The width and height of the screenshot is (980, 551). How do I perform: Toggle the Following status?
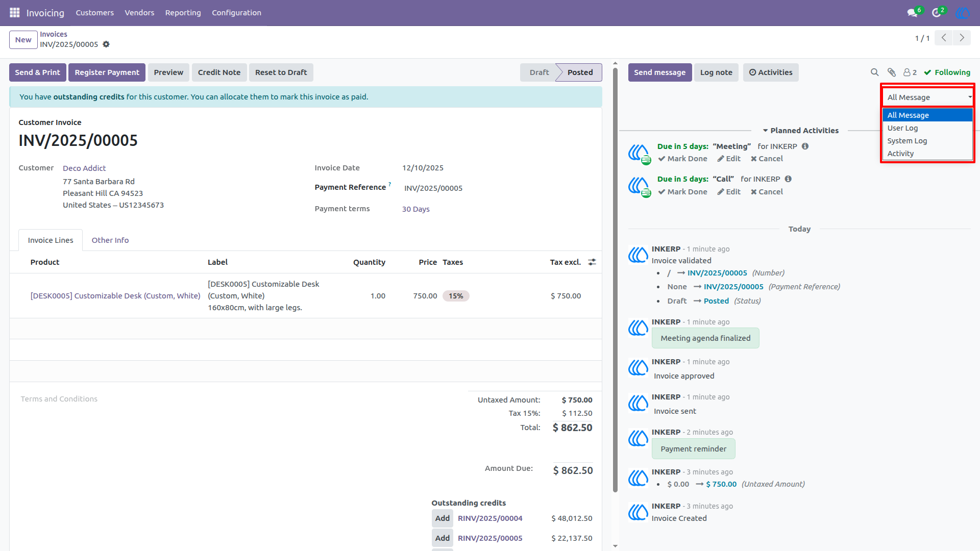(x=947, y=72)
